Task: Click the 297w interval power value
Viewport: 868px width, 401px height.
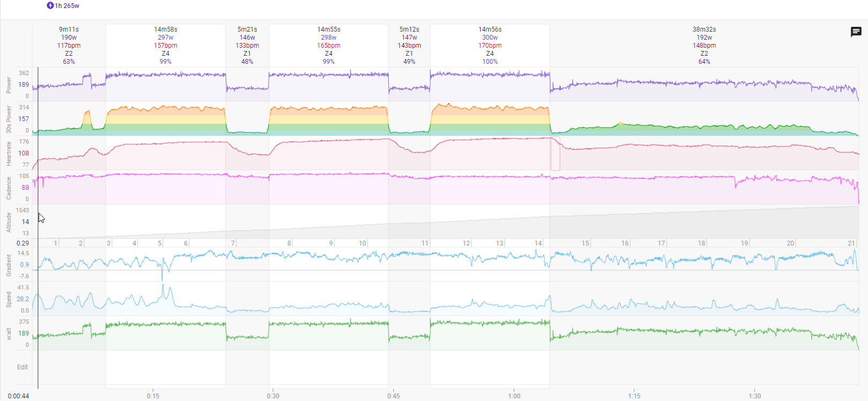Action: point(166,38)
